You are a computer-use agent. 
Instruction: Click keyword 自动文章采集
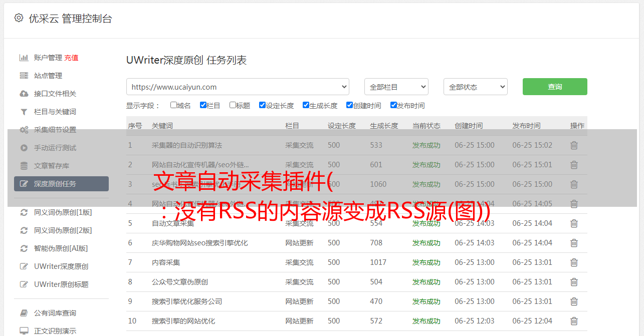pos(173,223)
